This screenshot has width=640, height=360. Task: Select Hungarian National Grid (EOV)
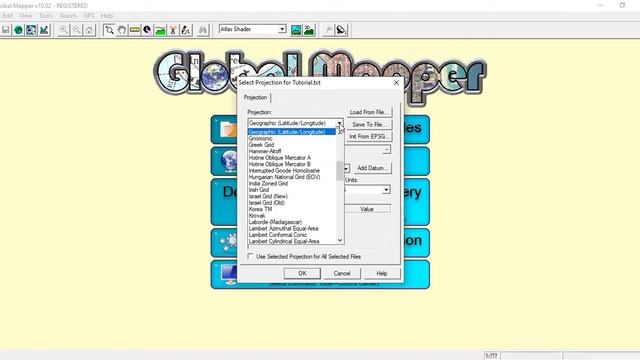click(x=292, y=177)
